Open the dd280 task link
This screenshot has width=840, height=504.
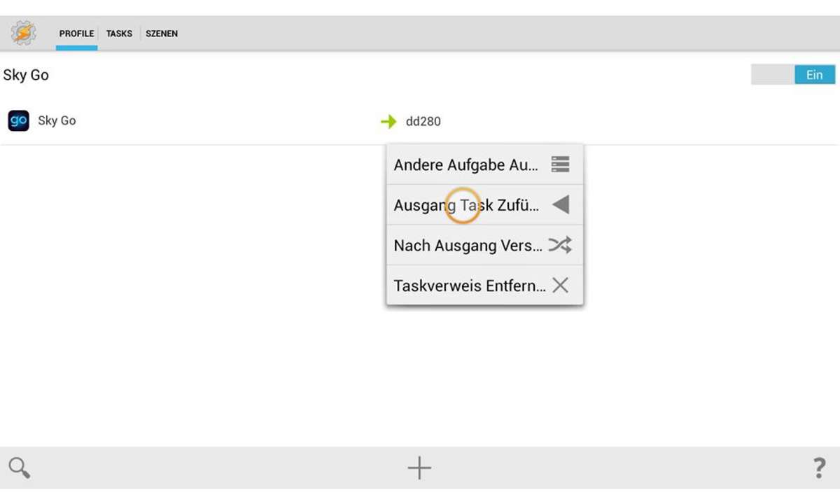point(423,122)
